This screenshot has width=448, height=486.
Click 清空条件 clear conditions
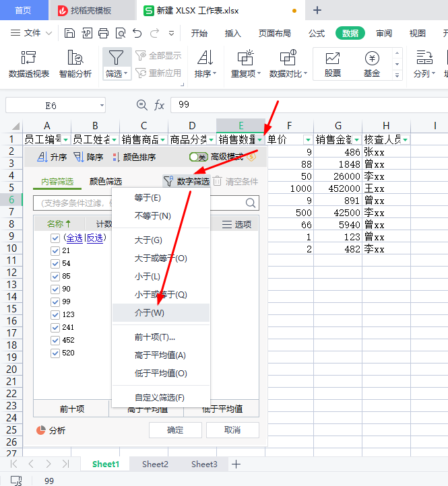pos(236,181)
